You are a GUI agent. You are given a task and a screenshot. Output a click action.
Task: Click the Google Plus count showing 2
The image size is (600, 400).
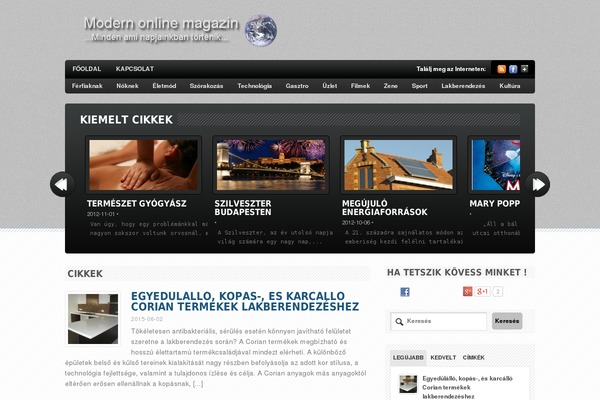[497, 292]
